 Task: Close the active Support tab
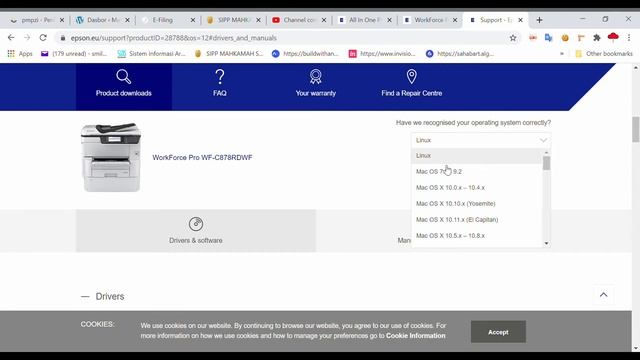click(x=520, y=20)
